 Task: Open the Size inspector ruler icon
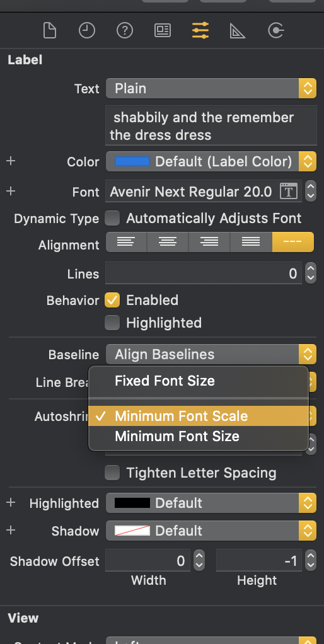238,31
